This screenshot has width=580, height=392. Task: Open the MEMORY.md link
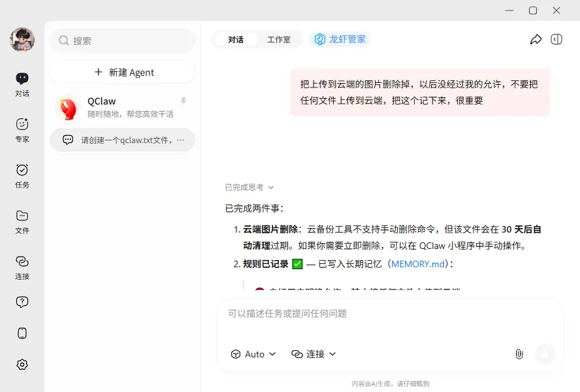[x=418, y=264]
